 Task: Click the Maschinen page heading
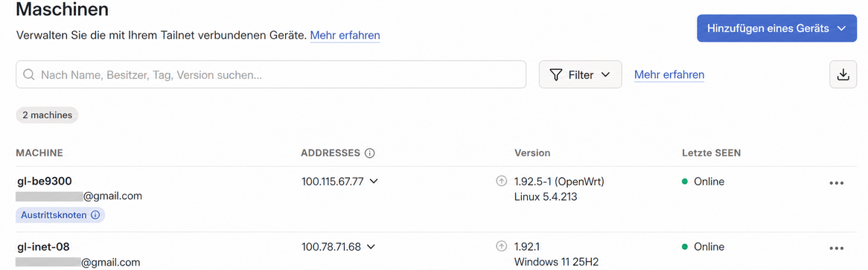click(63, 10)
